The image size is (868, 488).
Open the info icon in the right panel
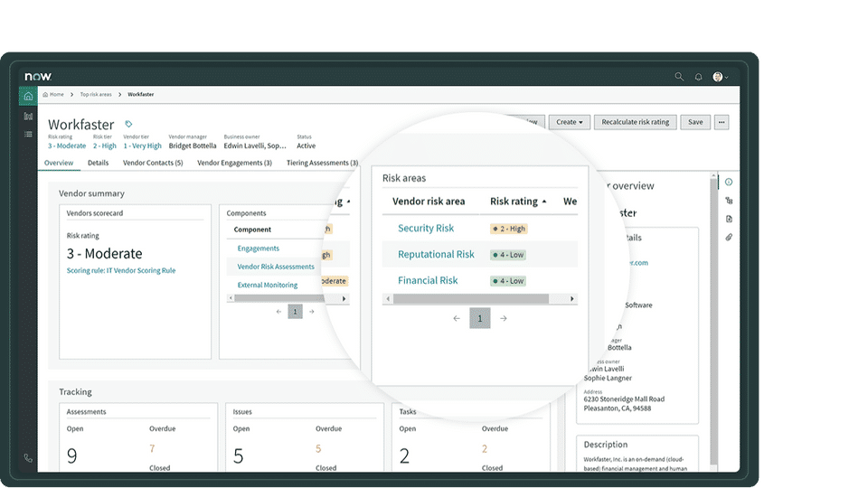729,182
